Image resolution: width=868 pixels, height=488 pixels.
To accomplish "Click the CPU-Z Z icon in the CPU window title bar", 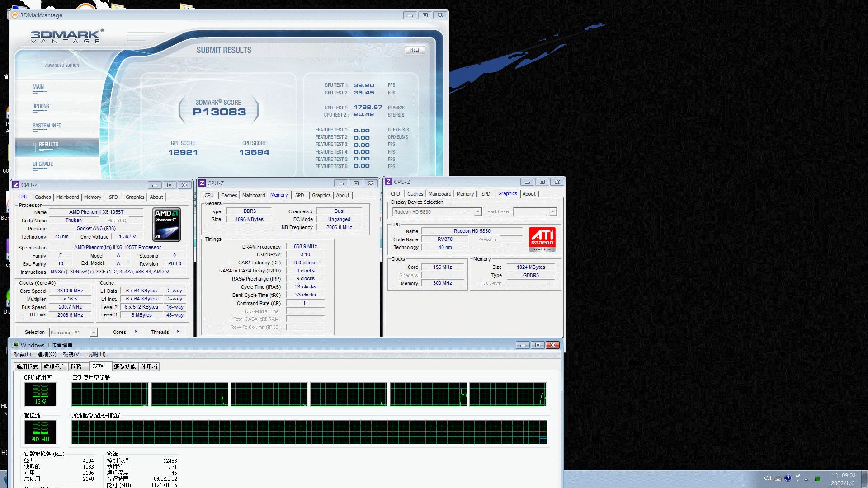I will [x=16, y=185].
